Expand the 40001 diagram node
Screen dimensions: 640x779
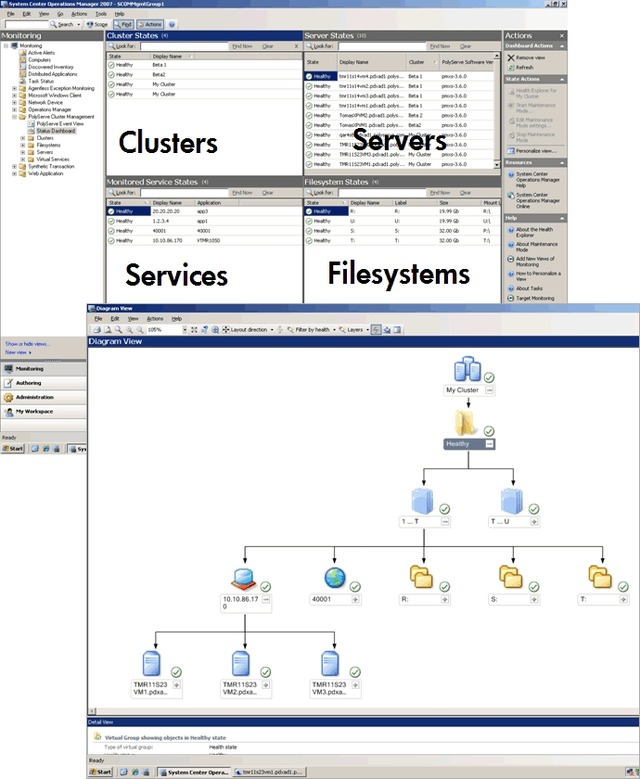(355, 600)
